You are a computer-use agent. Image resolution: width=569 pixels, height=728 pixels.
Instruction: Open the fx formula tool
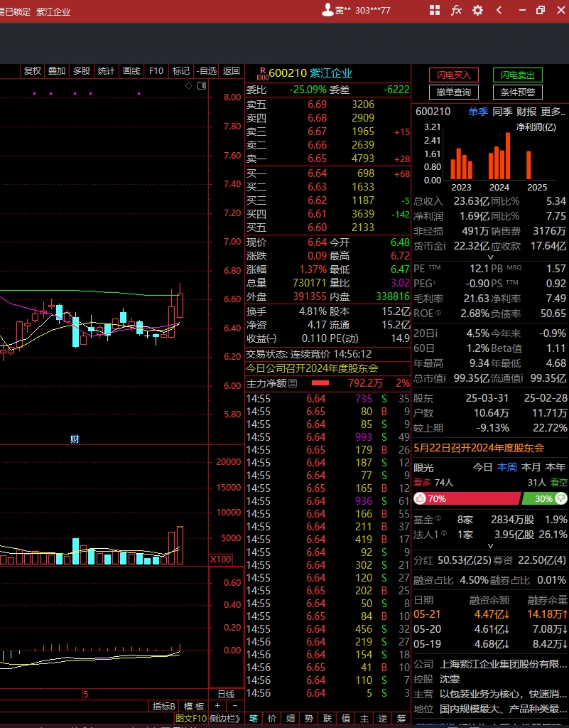click(x=456, y=10)
